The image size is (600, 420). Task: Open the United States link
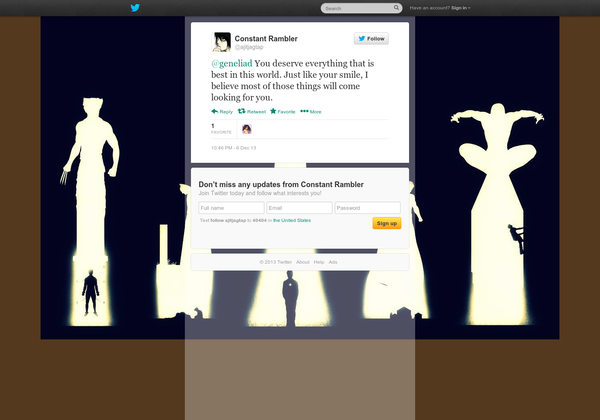coord(292,220)
